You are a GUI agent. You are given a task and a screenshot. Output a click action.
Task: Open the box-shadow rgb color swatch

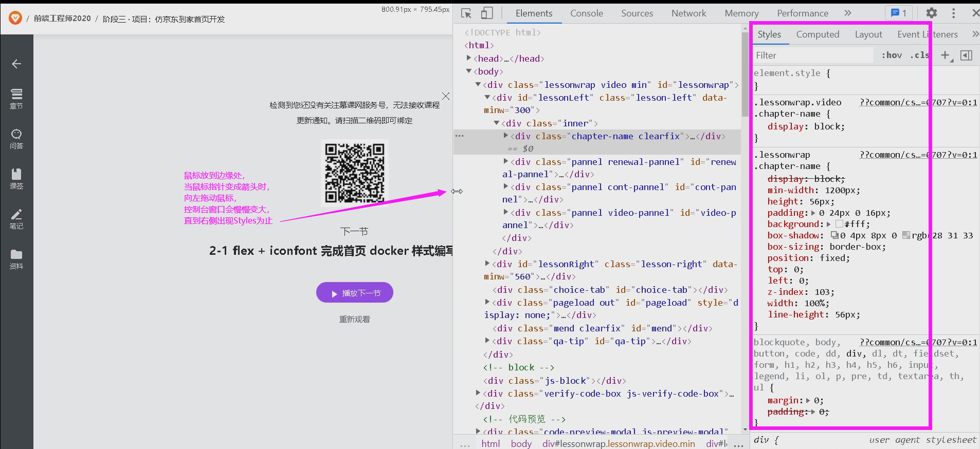906,235
